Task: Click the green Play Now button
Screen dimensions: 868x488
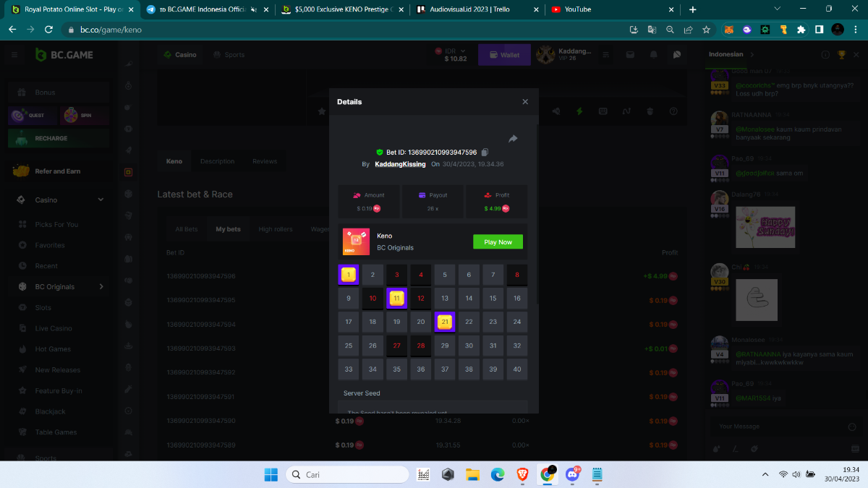Action: pyautogui.click(x=498, y=242)
